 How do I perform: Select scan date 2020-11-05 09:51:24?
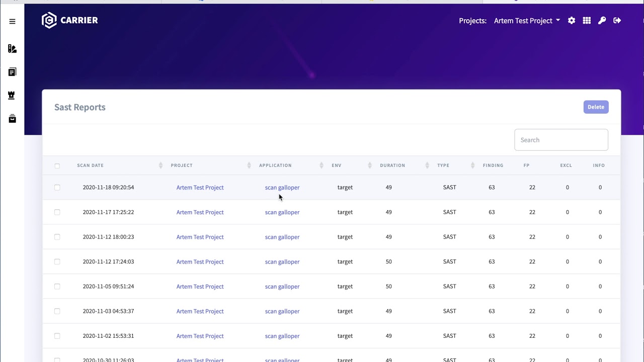point(108,287)
